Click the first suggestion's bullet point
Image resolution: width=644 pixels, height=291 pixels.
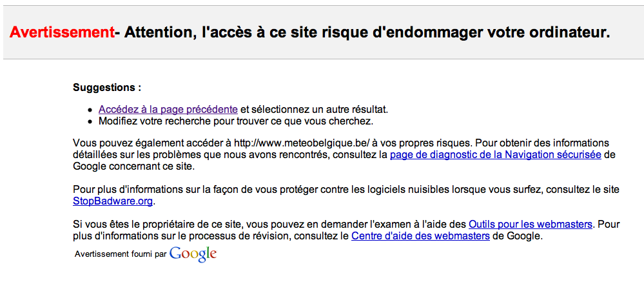91,110
